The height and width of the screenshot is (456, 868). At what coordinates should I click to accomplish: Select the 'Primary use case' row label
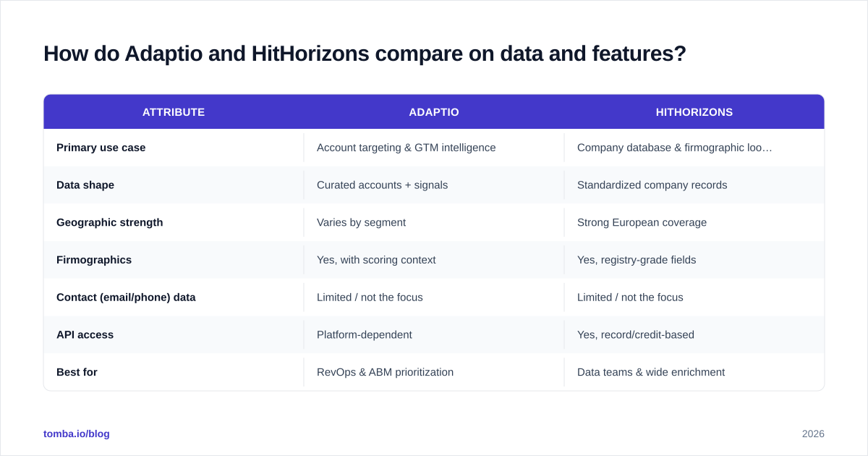101,148
